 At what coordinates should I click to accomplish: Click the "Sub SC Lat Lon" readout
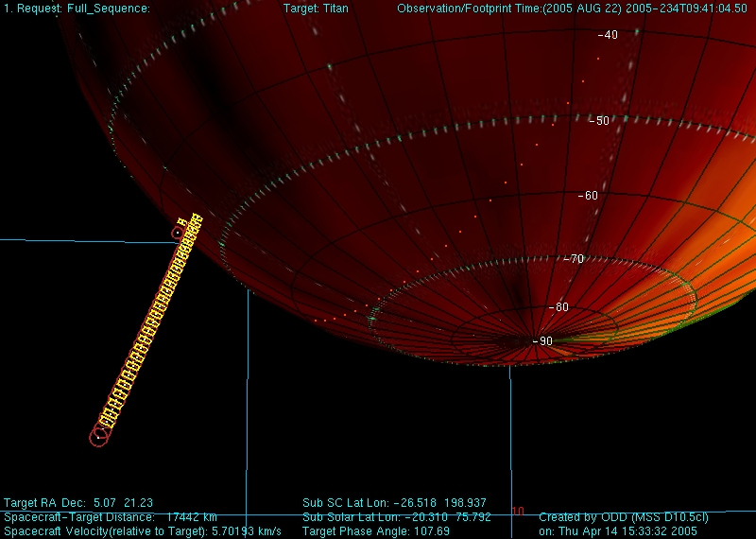394,503
